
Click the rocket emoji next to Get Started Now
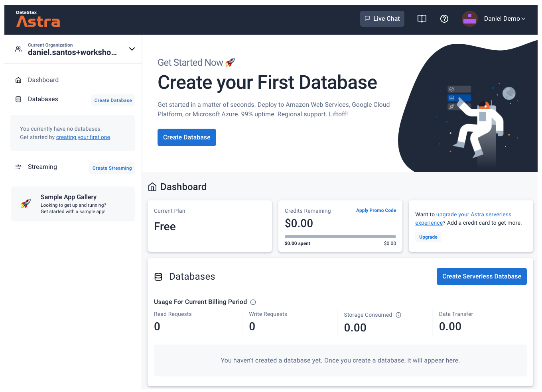click(x=230, y=62)
